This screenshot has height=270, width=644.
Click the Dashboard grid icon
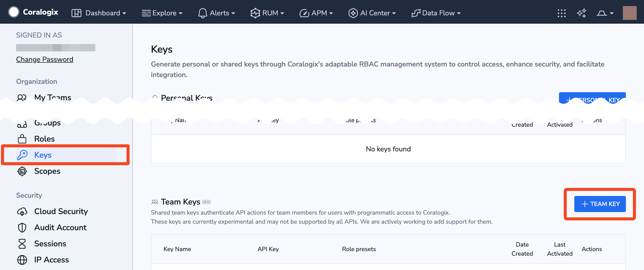[x=76, y=13]
